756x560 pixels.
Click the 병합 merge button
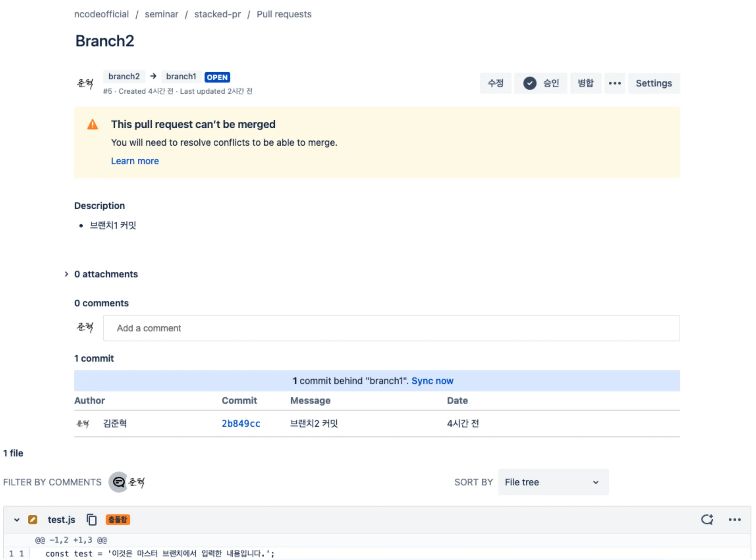[585, 83]
